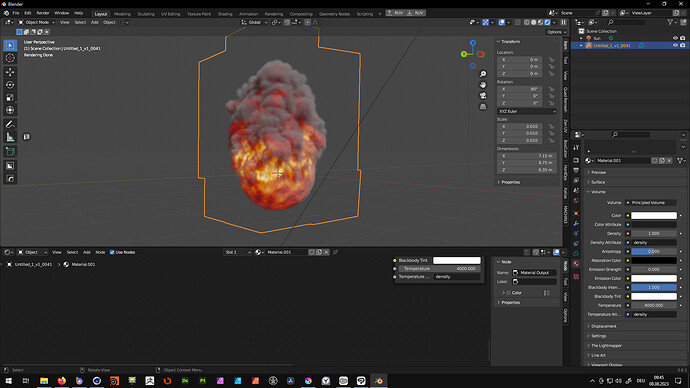Toggle snapping magnet in viewport header
The width and height of the screenshot is (690, 388).
pyautogui.click(x=287, y=22)
